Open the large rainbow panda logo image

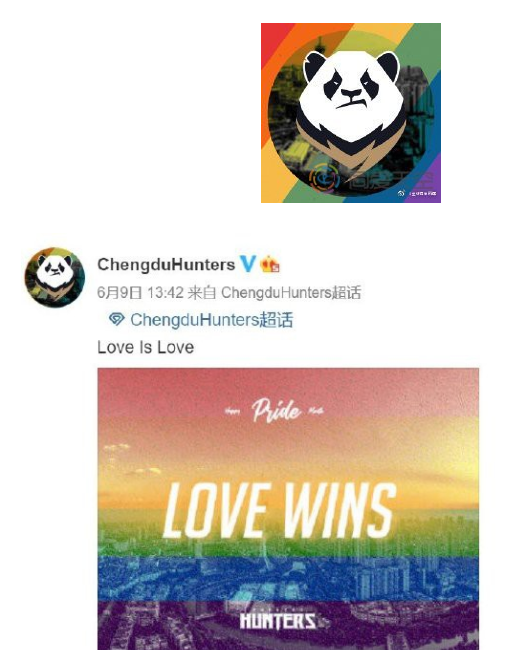(x=351, y=113)
